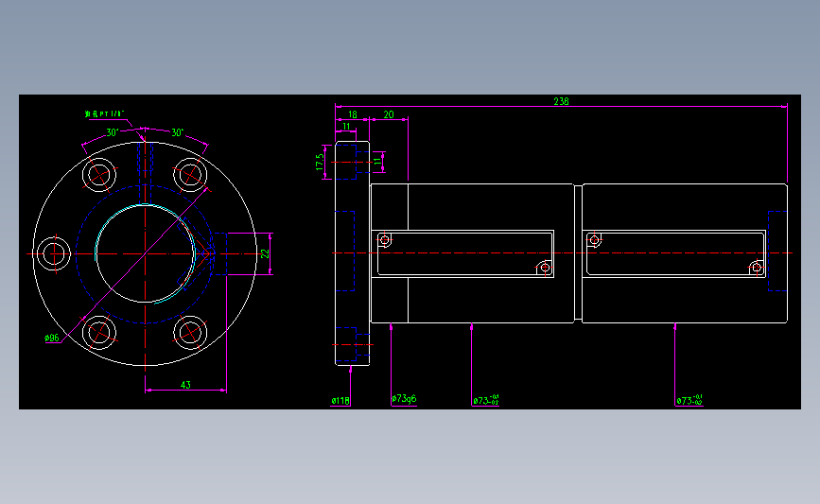Select the 17.5 vertical dimension text

point(320,162)
